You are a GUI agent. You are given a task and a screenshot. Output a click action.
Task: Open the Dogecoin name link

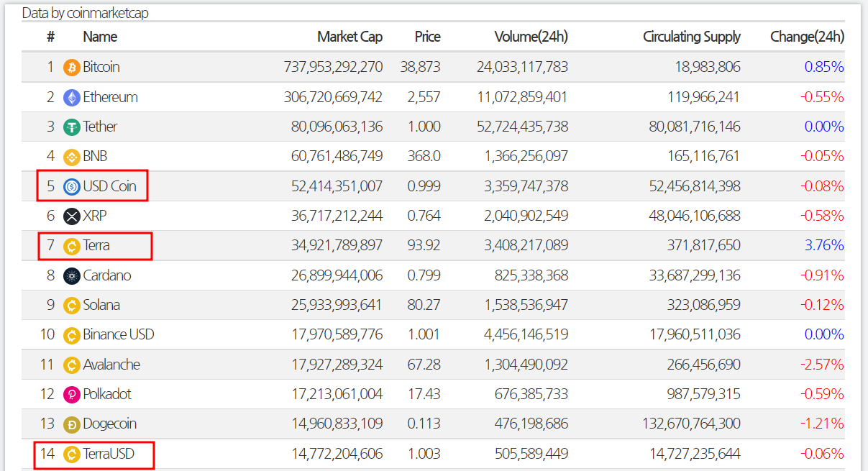point(109,424)
